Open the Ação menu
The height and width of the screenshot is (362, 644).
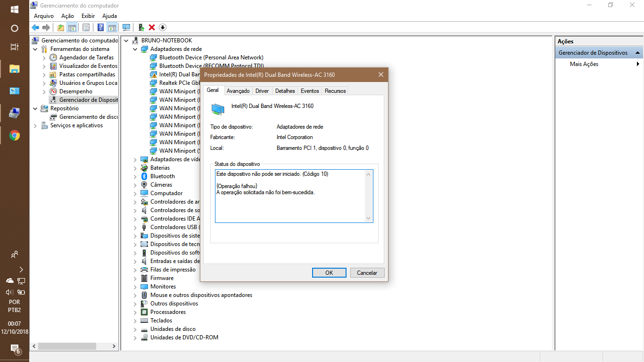click(x=67, y=16)
